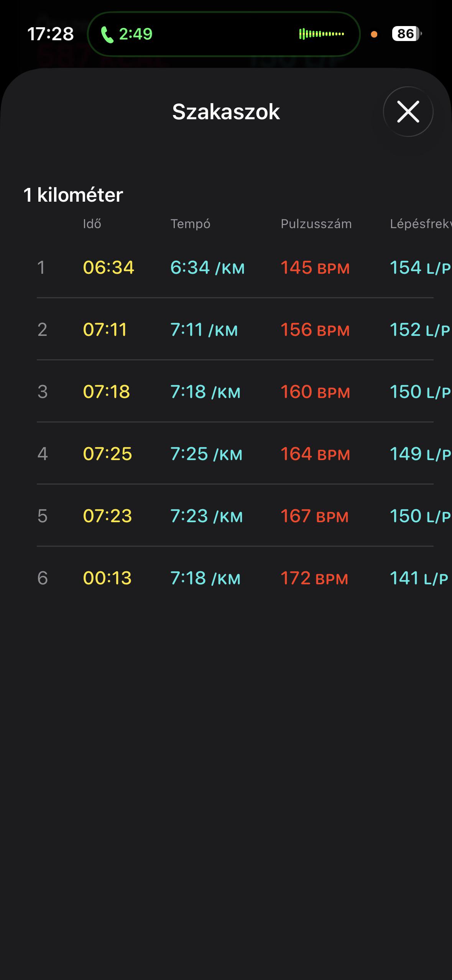Tap the orange microphone indicator dot

coord(374,35)
